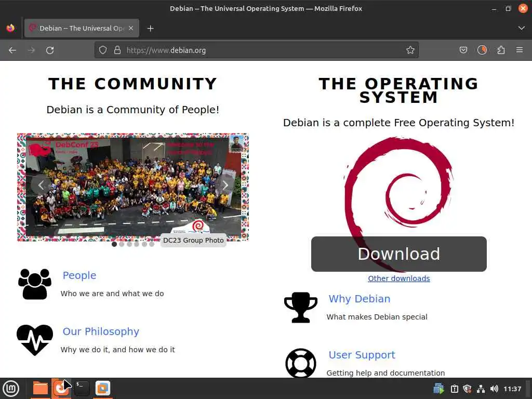This screenshot has width=532, height=399.
Task: Select the first carousel dot indicator
Action: point(114,244)
